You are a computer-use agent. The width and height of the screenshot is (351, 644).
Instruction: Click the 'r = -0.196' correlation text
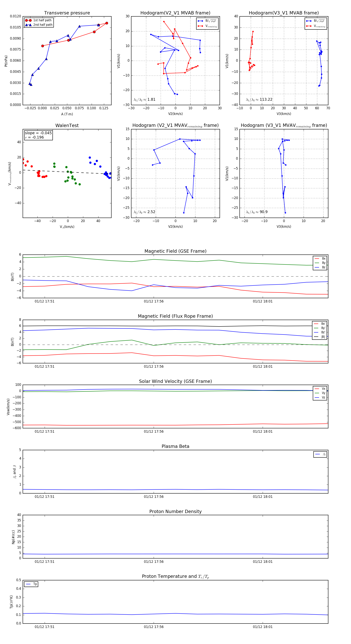point(35,137)
